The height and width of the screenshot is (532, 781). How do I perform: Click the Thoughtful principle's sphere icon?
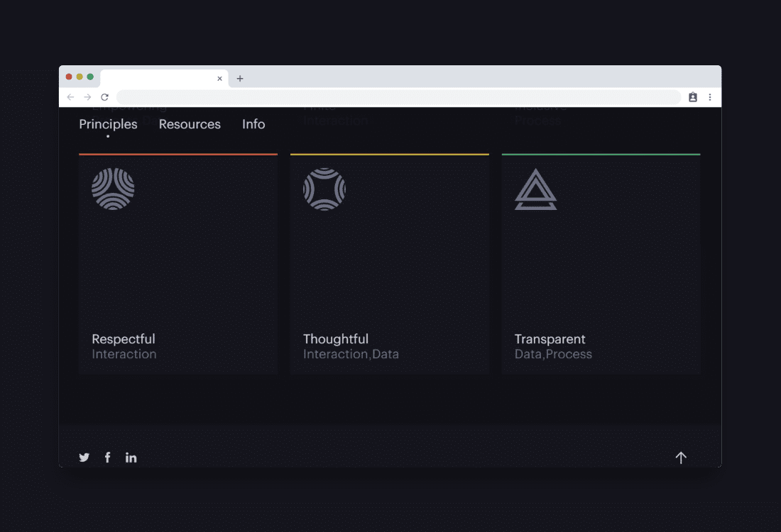pos(325,189)
